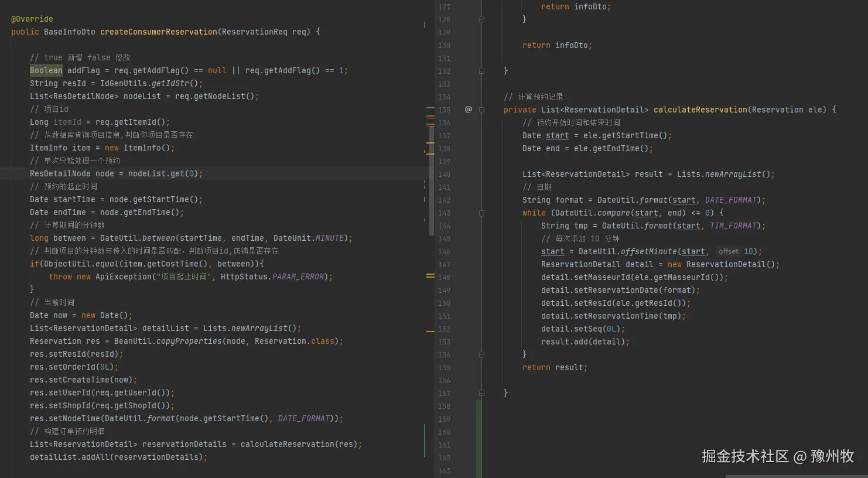Click 'res.setOrderId(0L);' statement
Screen dimensions: 868x478
74,367
